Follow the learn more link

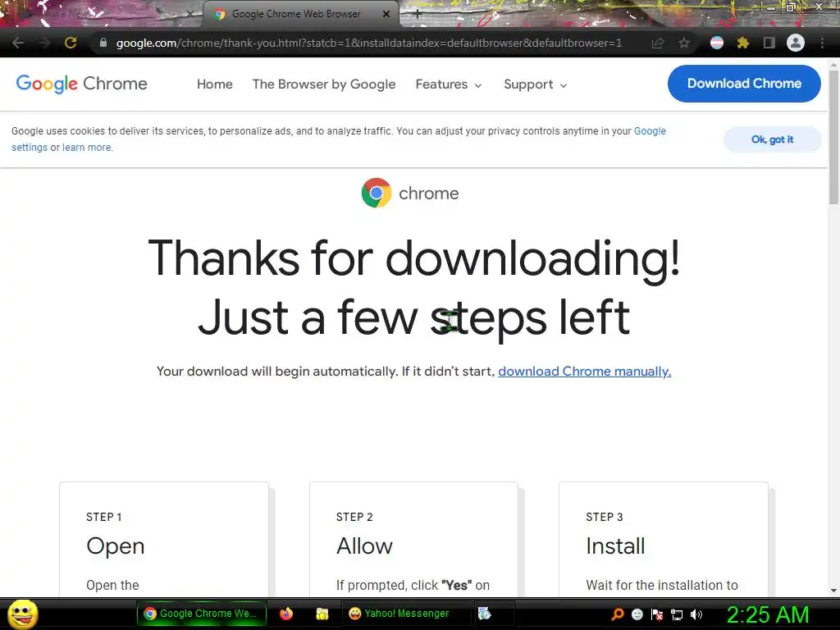point(87,148)
